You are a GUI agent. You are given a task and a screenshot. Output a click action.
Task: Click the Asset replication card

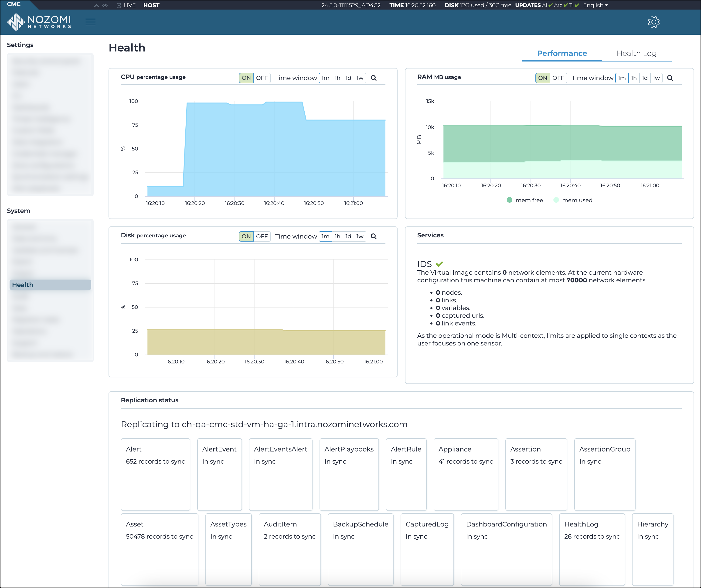160,549
